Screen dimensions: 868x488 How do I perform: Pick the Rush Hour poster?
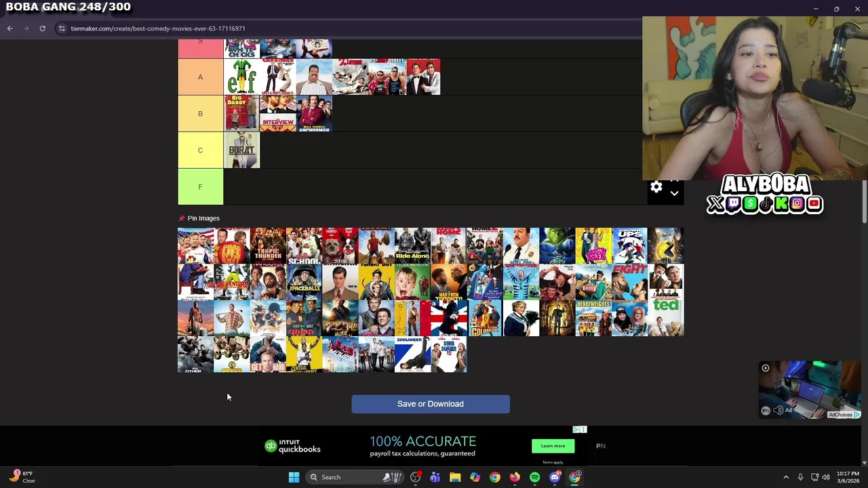pos(304,318)
